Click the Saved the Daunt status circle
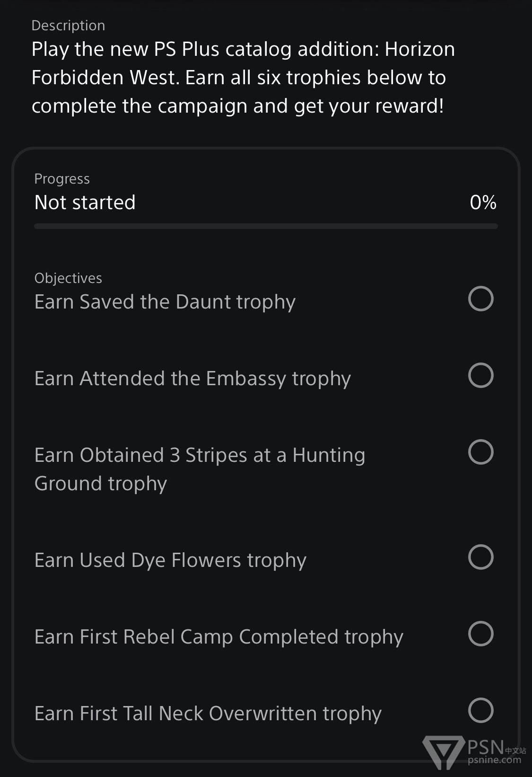The width and height of the screenshot is (532, 777). pos(480,299)
